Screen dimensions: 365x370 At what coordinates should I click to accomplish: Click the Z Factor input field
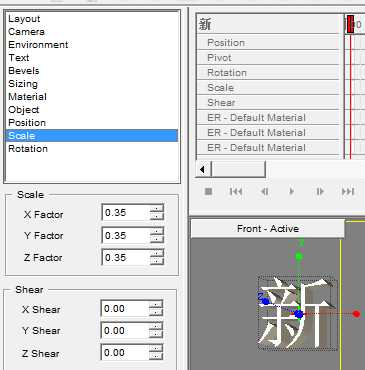(125, 257)
